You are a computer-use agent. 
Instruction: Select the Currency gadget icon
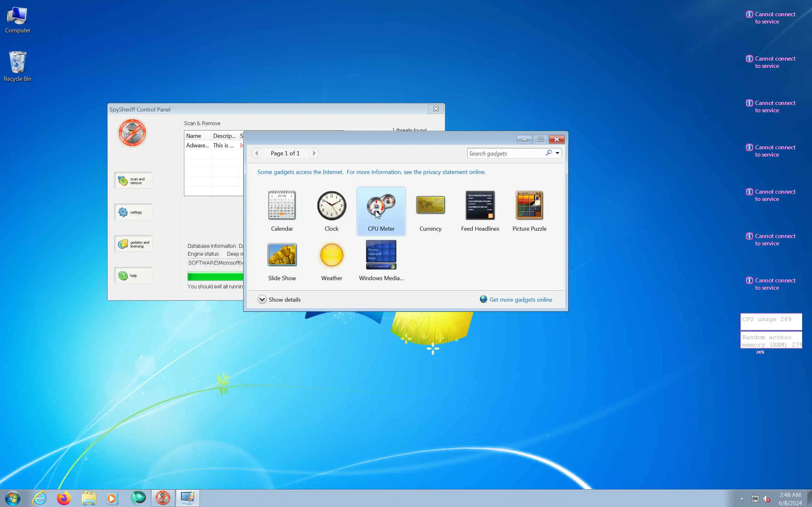pyautogui.click(x=430, y=205)
